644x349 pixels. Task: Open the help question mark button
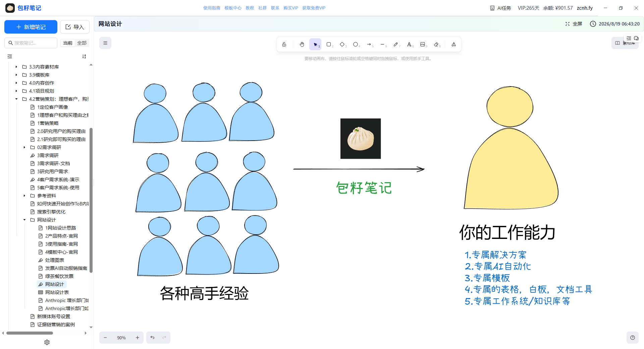[633, 338]
